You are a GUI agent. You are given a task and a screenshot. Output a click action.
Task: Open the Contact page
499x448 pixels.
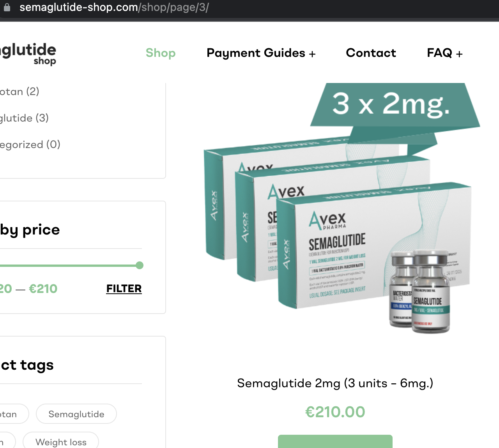(x=371, y=53)
